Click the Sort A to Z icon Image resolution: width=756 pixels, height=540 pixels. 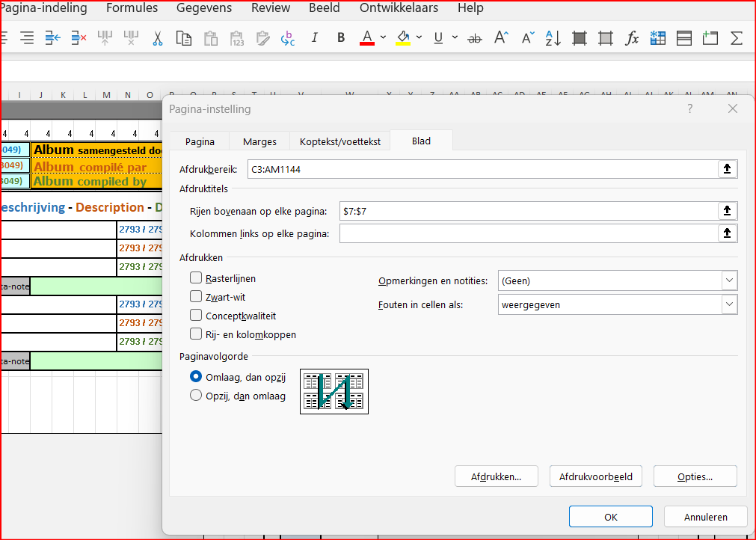553,37
